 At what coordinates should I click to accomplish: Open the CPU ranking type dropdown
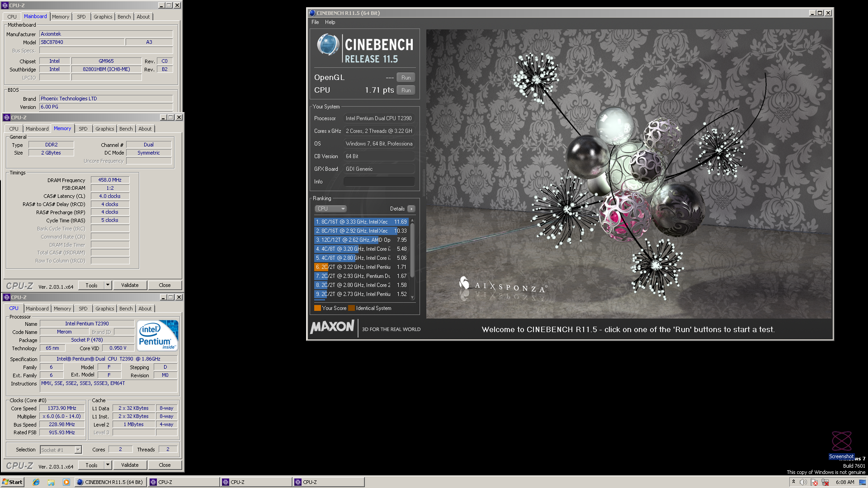330,209
